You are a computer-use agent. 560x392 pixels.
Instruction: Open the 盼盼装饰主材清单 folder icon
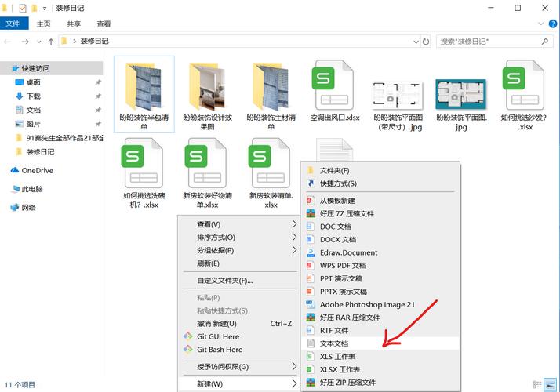point(271,86)
